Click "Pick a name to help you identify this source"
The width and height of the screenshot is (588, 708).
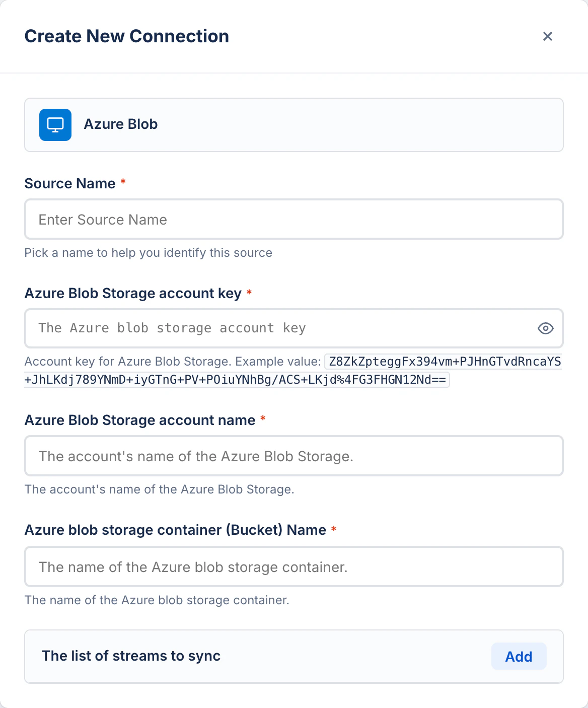pos(149,253)
